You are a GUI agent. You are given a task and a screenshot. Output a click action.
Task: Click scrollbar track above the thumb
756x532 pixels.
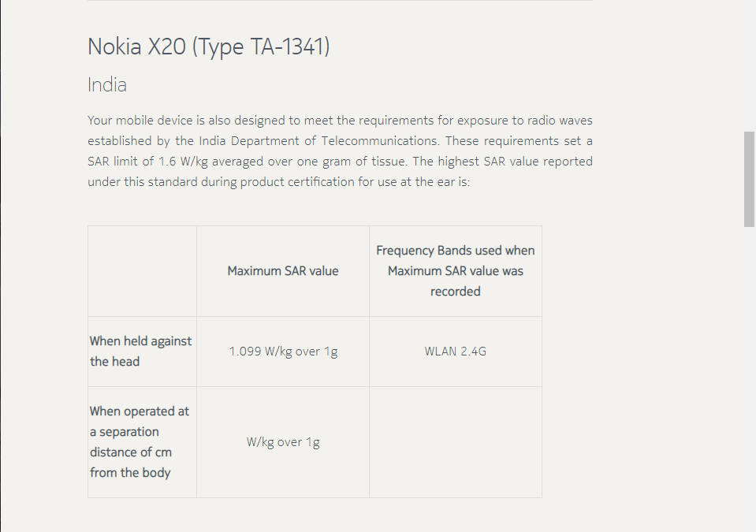pos(749,63)
